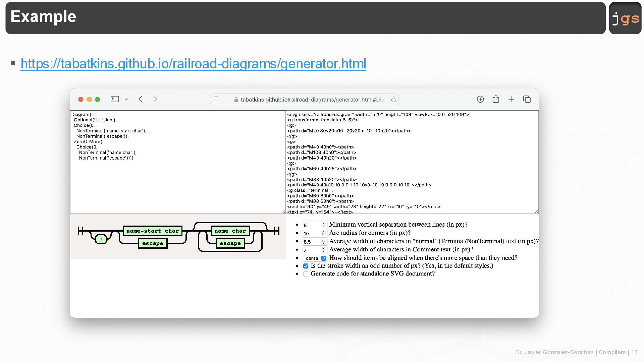
Task: Open a new tab with plus icon
Action: coord(511,99)
